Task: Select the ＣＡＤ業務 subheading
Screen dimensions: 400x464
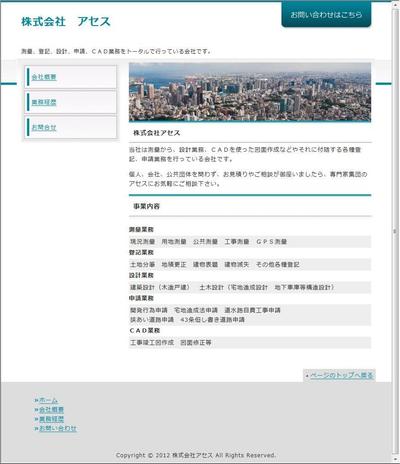Action: (x=145, y=330)
